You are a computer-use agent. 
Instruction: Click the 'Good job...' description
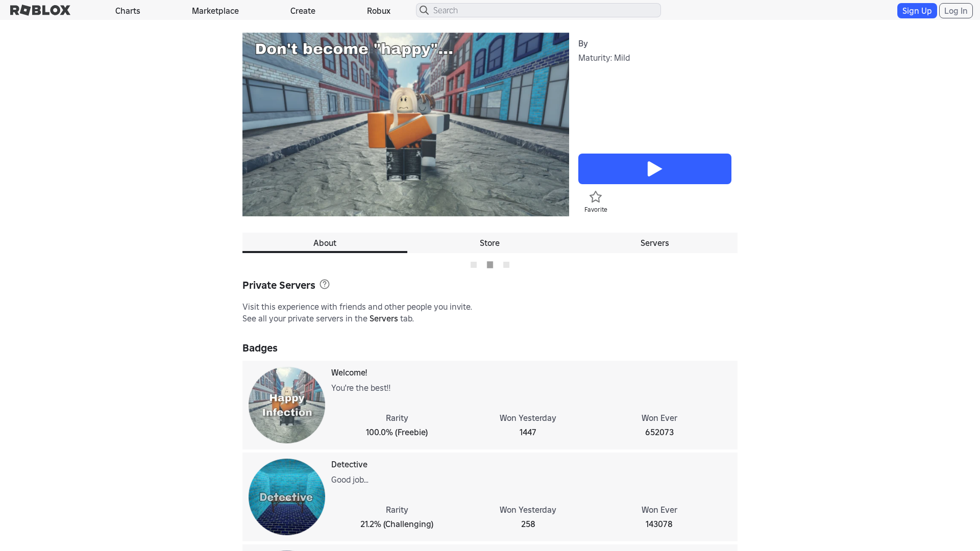point(350,480)
